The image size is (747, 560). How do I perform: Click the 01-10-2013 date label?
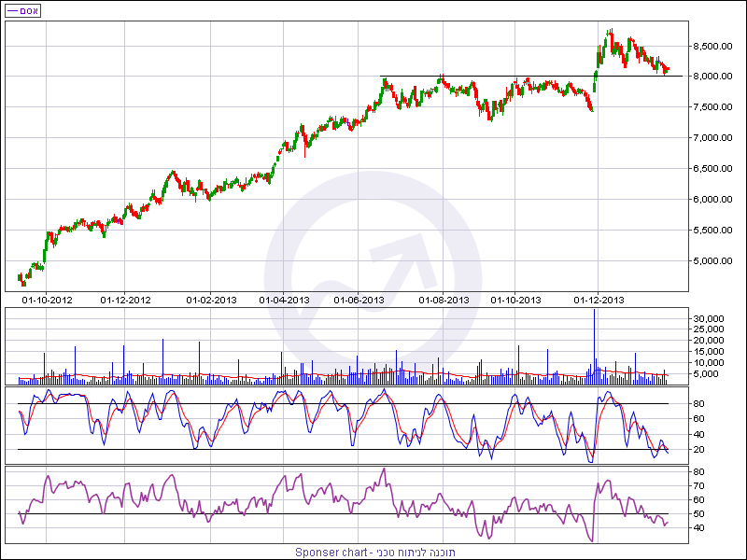[x=516, y=300]
